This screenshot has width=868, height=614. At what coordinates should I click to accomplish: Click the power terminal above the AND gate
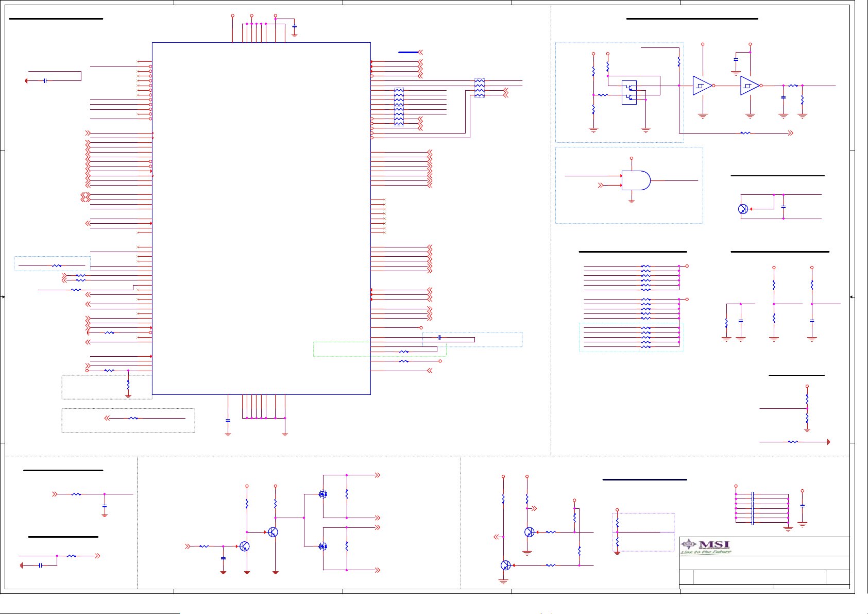click(632, 158)
